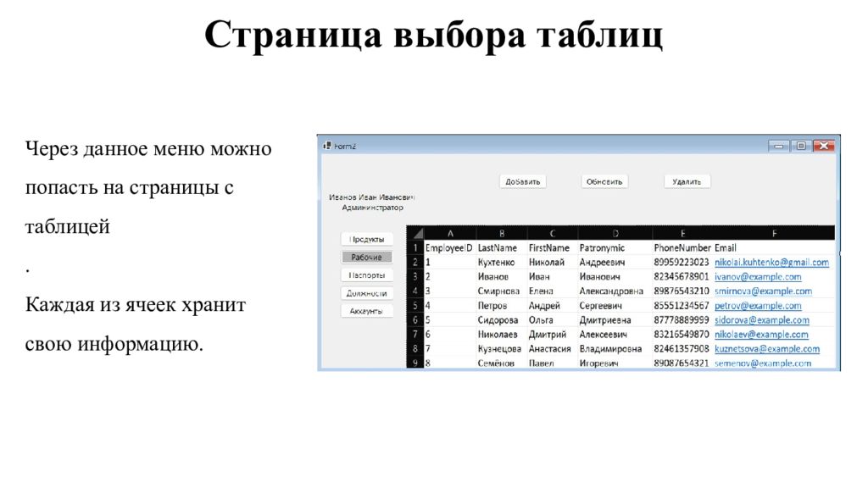
Task: Select all cells with the grid corner
Action: (x=415, y=233)
